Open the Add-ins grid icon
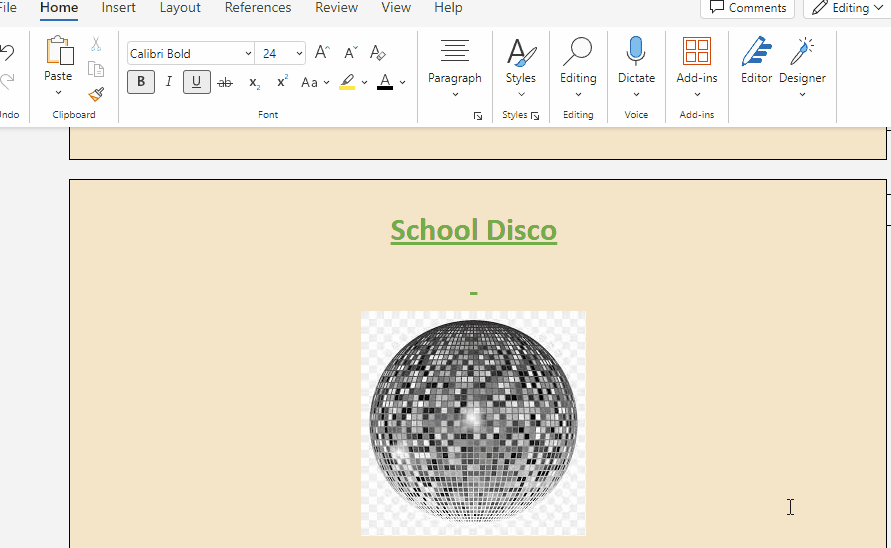Viewport: 891px width, 548px height. tap(697, 51)
